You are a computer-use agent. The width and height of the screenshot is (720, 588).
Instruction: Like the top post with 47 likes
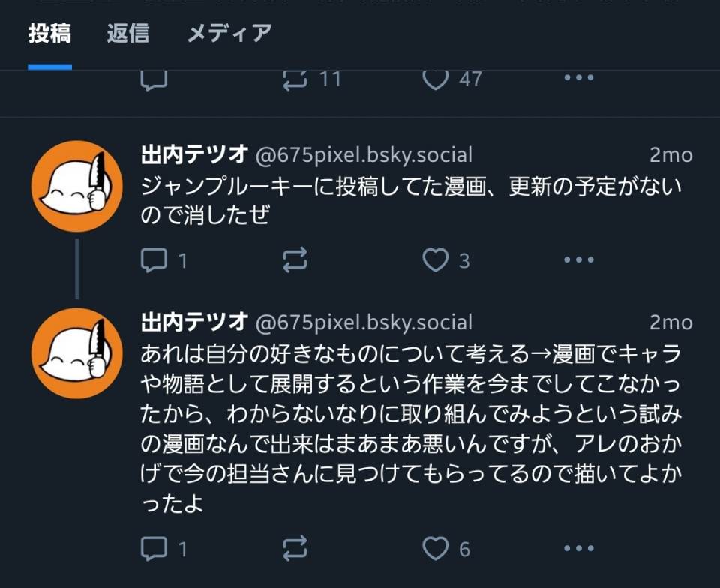(x=436, y=79)
